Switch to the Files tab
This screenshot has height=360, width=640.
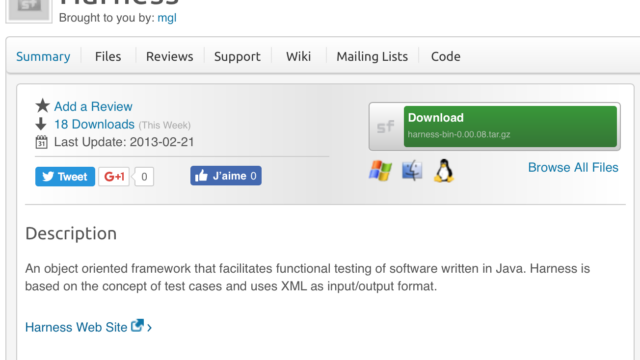point(108,56)
